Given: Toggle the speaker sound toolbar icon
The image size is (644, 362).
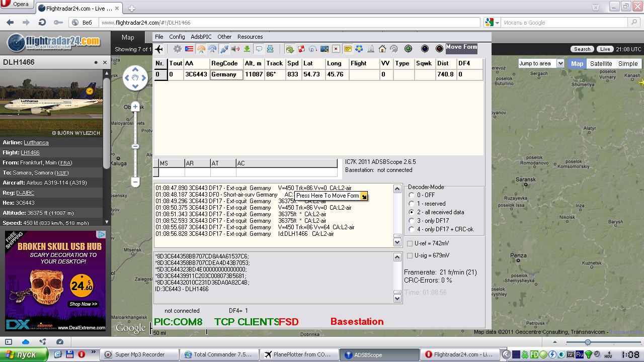Looking at the screenshot, I should (x=235, y=49).
